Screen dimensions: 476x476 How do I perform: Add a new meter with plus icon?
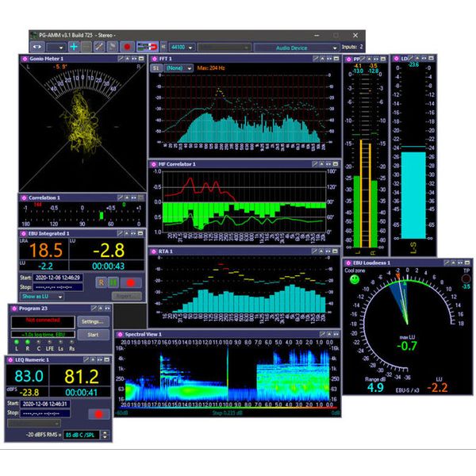pyautogui.click(x=74, y=47)
